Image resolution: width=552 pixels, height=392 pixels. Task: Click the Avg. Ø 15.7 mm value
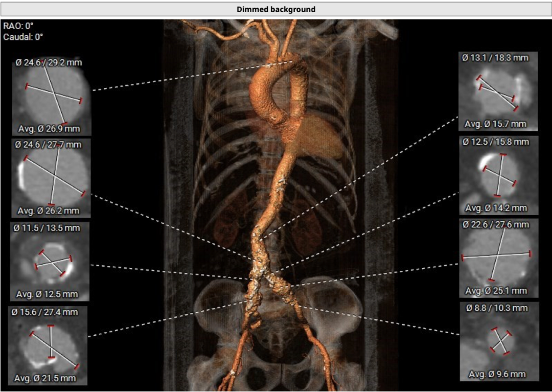coord(496,124)
